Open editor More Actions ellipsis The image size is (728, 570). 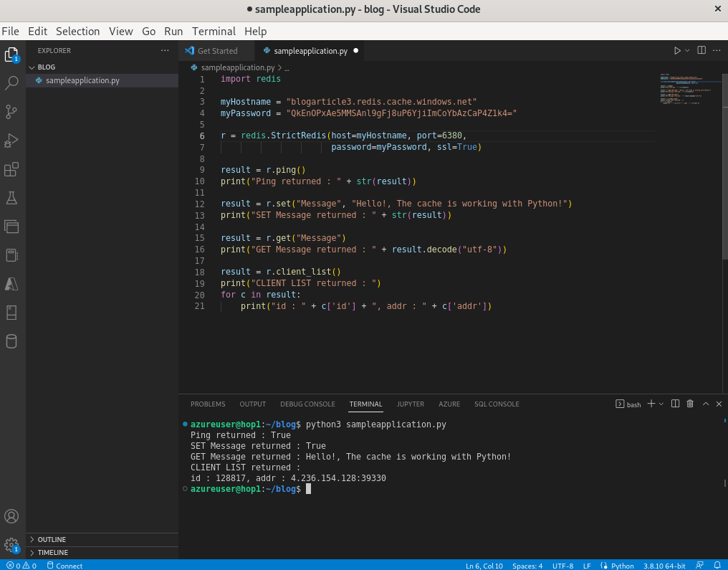coord(717,50)
